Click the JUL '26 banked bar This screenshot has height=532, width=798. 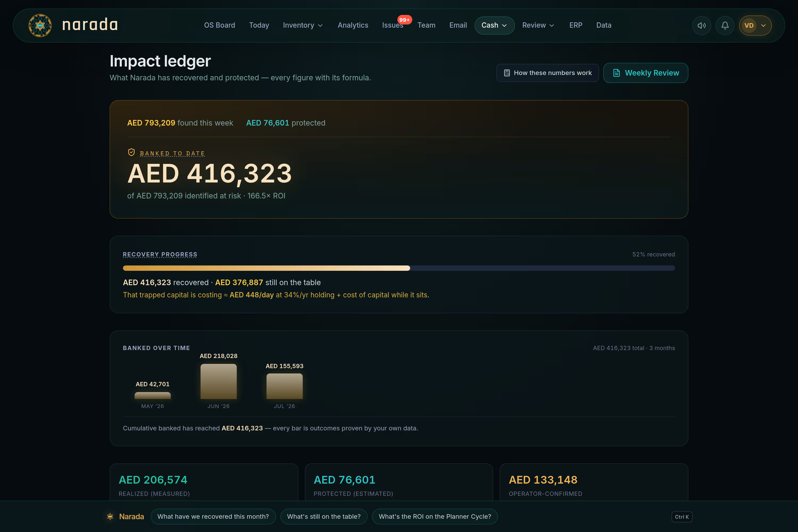coord(284,386)
